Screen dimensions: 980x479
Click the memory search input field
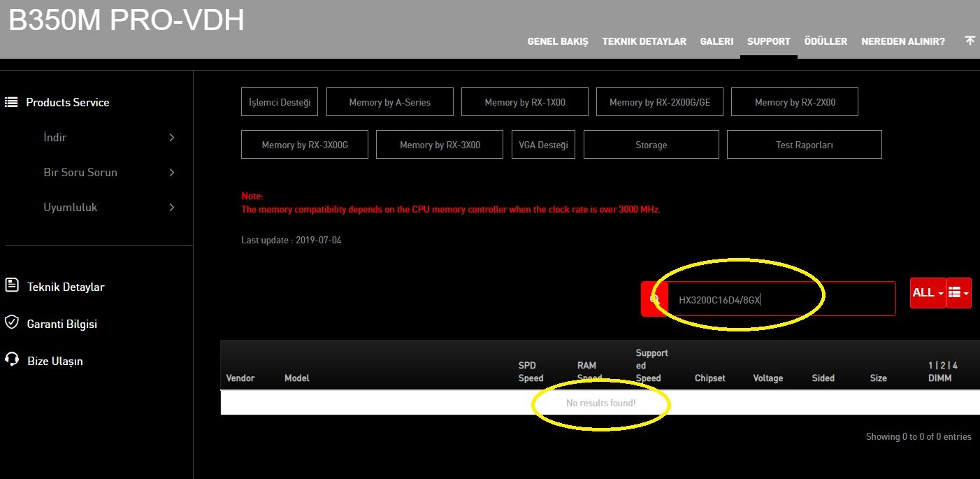(x=781, y=299)
